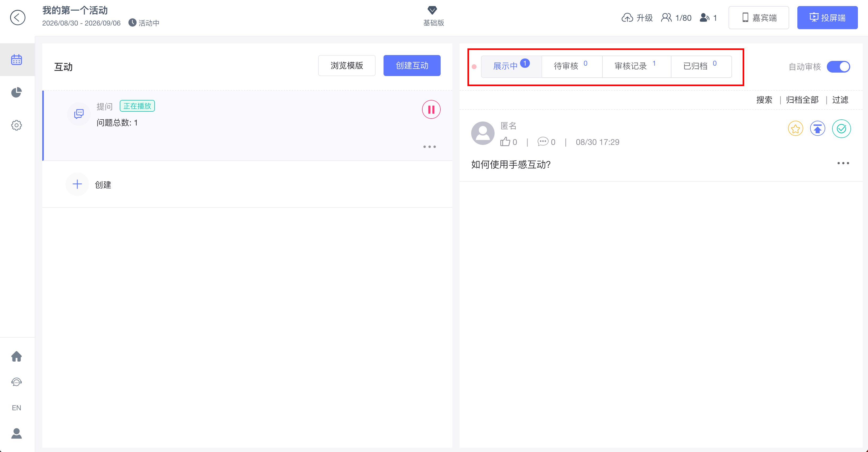The width and height of the screenshot is (868, 452).
Task: Click 过滤 to filter questions
Action: tap(840, 100)
